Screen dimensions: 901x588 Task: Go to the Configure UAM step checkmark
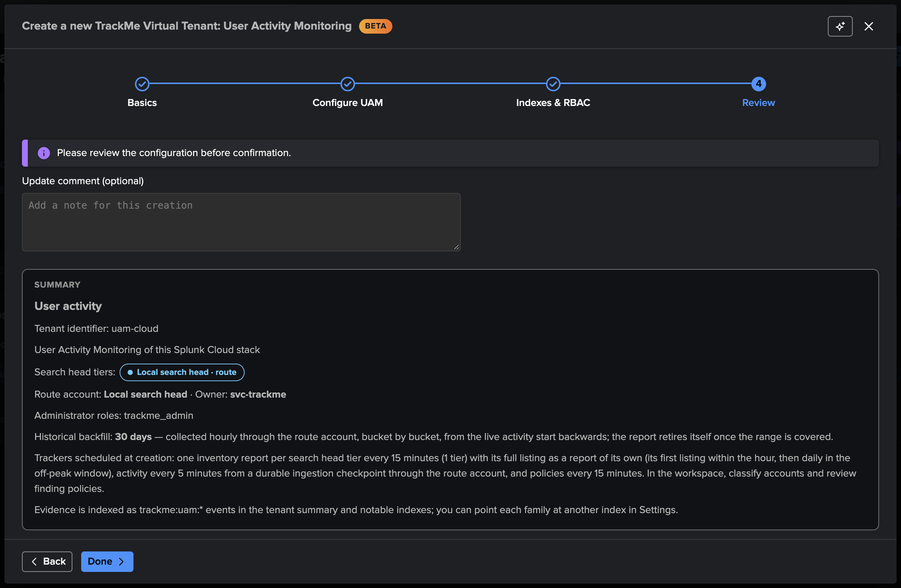coord(347,84)
